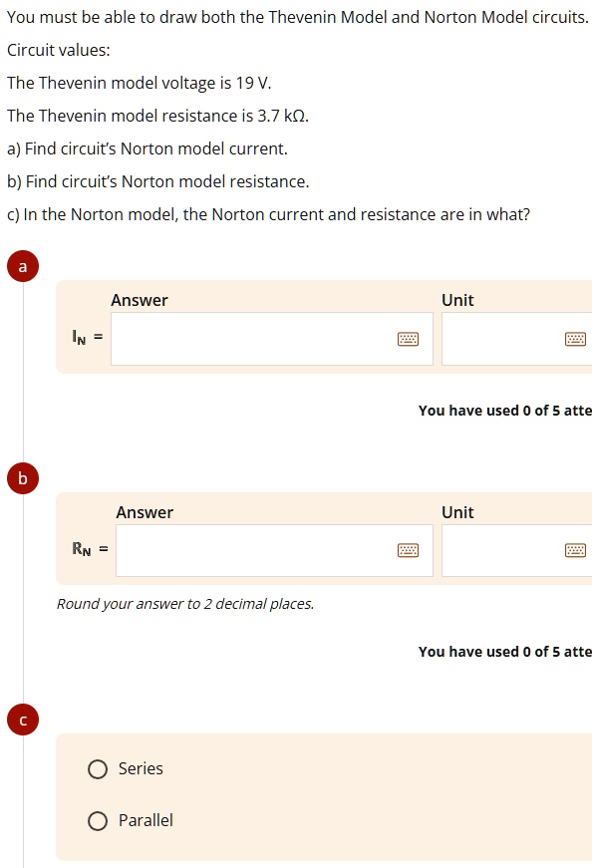Click the rounding instruction note under part b
This screenshot has width=592, height=868.
point(184,603)
